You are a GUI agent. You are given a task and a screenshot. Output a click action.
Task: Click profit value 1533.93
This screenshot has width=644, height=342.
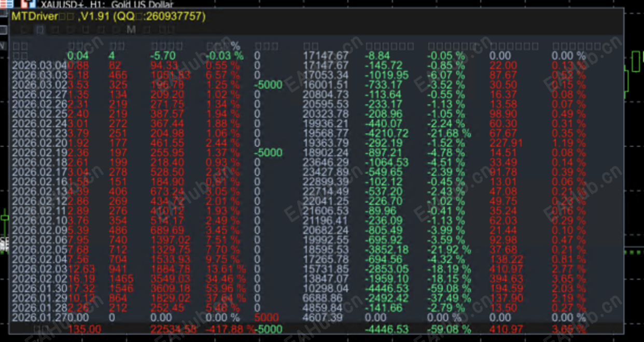tap(171, 260)
